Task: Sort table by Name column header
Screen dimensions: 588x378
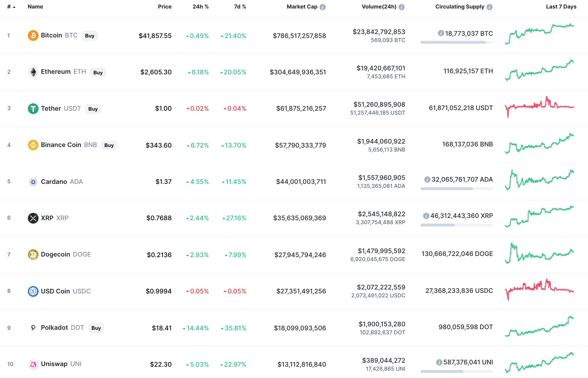Action: pyautogui.click(x=35, y=7)
